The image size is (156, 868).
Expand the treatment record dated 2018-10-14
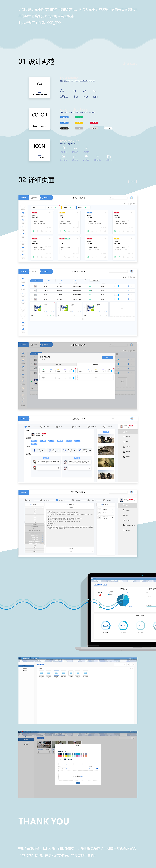112,509
